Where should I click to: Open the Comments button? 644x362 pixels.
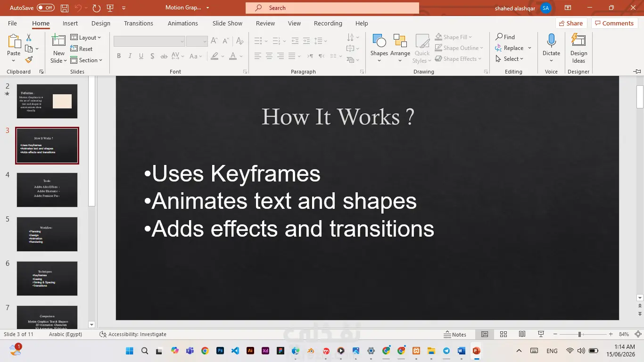coord(614,23)
